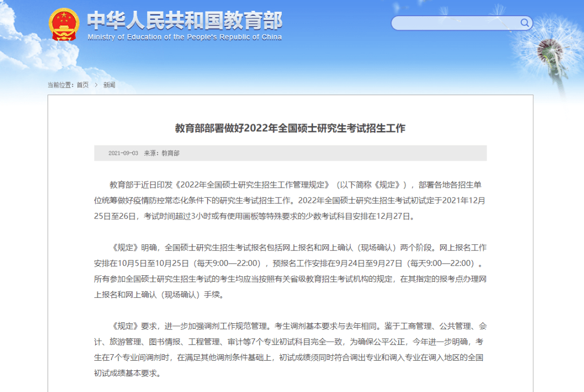Click the 教育部 source link below the title
Image resolution: width=584 pixels, height=392 pixels.
(x=171, y=153)
